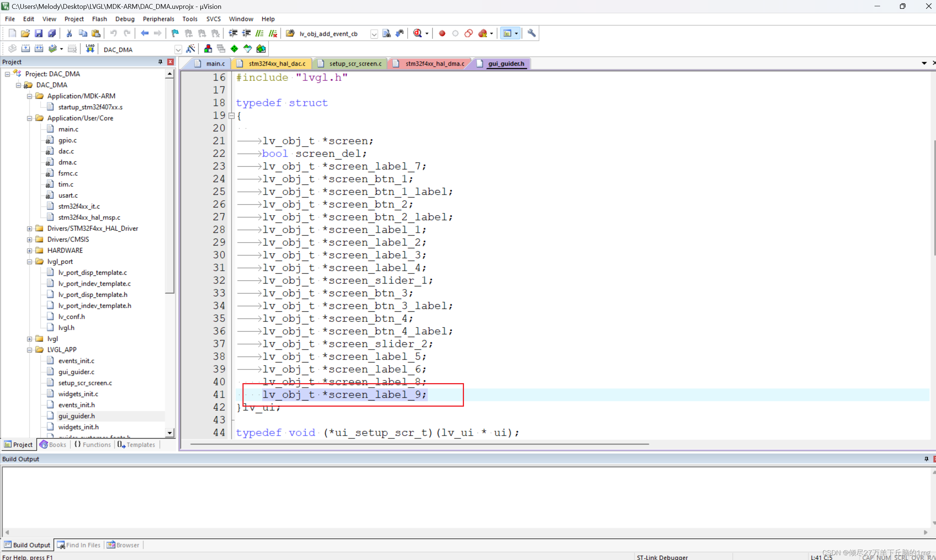Image resolution: width=936 pixels, height=560 pixels.
Task: Collapse the LVGL_APP folder
Action: click(29, 349)
